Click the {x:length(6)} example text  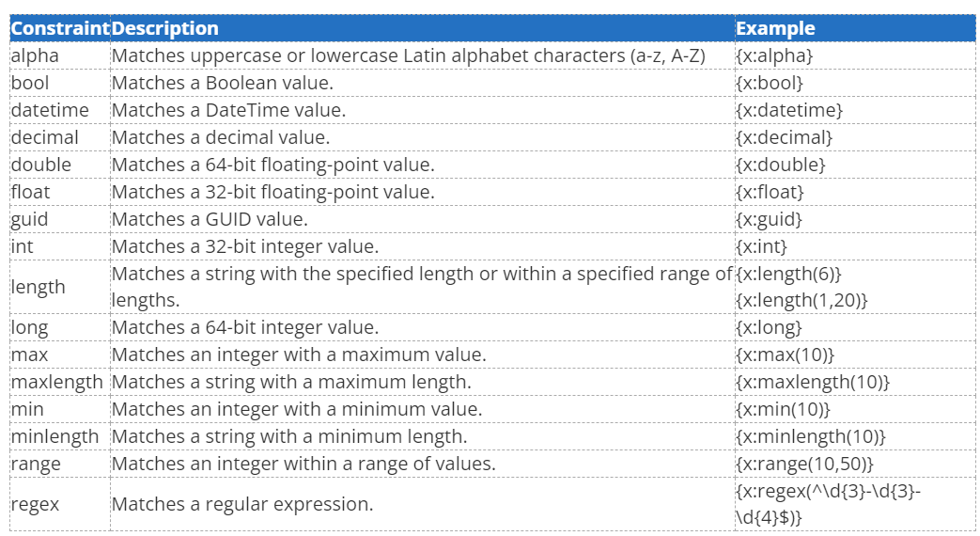click(x=789, y=274)
